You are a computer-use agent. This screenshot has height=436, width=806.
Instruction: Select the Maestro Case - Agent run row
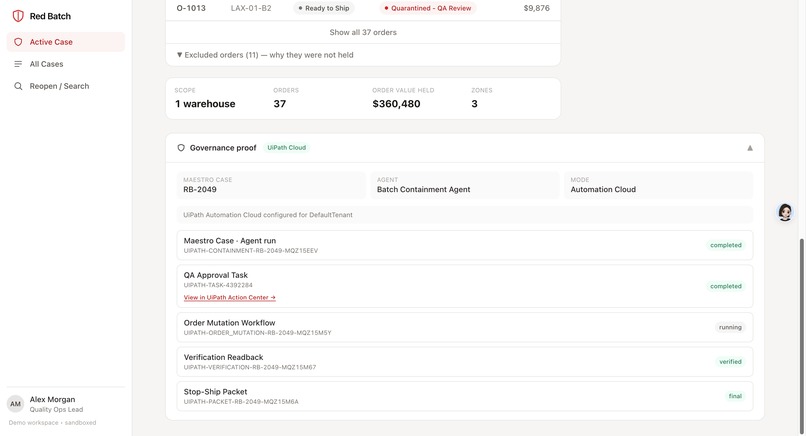coord(465,245)
